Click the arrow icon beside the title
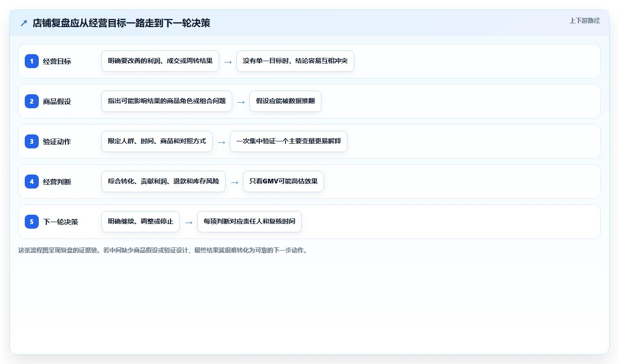The width and height of the screenshot is (619, 364). pyautogui.click(x=24, y=23)
